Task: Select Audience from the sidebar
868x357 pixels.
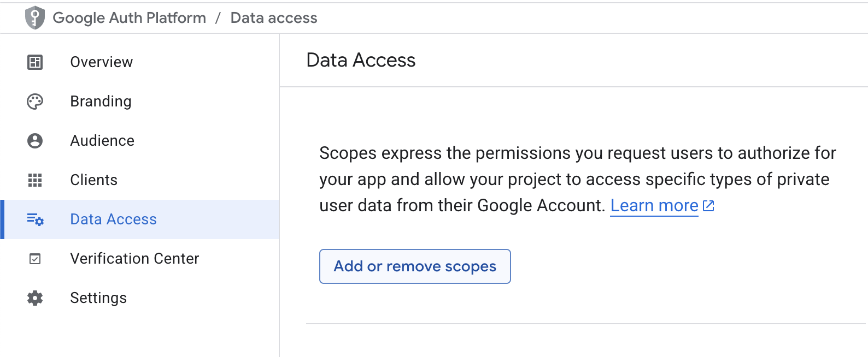Action: click(102, 140)
